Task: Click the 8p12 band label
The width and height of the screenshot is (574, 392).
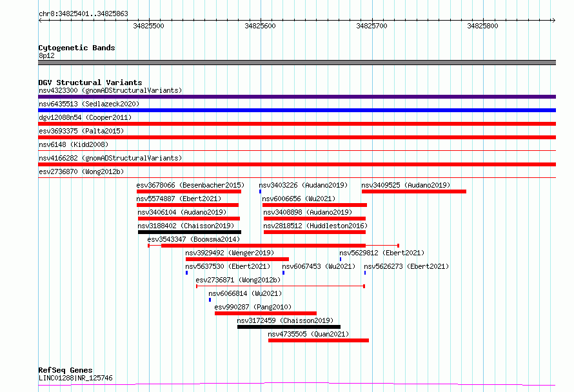Action: click(x=46, y=55)
